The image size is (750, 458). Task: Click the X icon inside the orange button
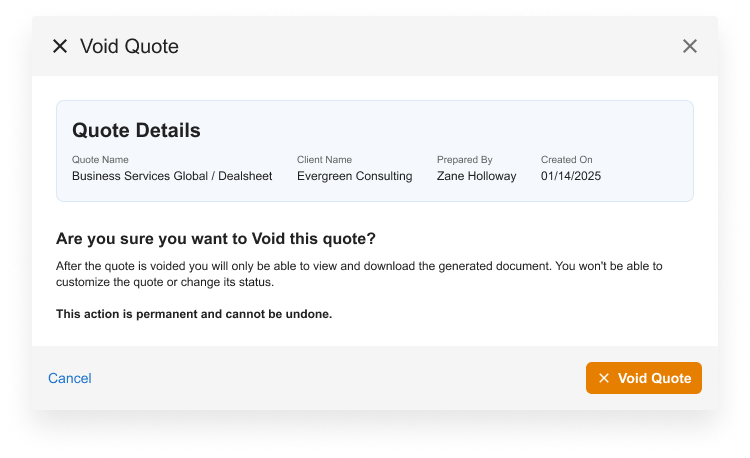pyautogui.click(x=603, y=378)
